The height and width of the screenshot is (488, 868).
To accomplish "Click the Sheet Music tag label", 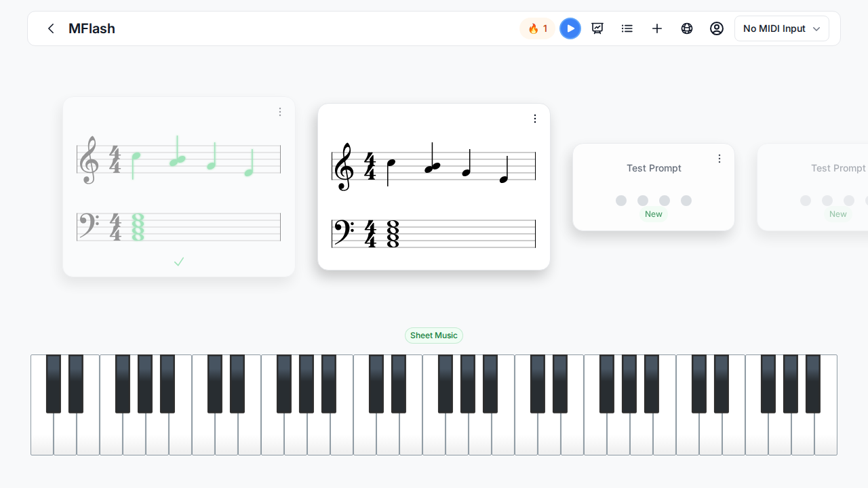I will [x=434, y=335].
